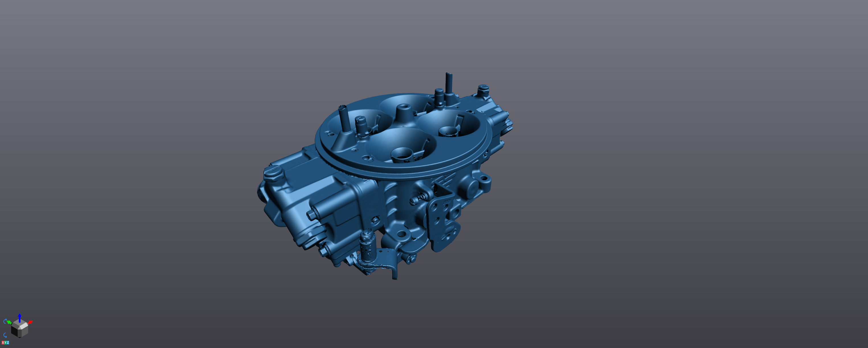Select the gray right face of the view cube

[25, 331]
